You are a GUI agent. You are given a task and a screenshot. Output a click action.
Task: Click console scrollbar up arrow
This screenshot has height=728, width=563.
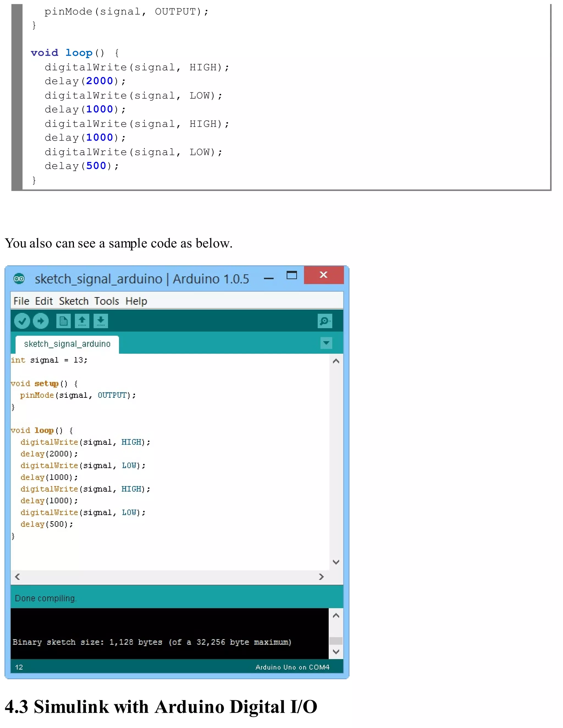point(336,615)
